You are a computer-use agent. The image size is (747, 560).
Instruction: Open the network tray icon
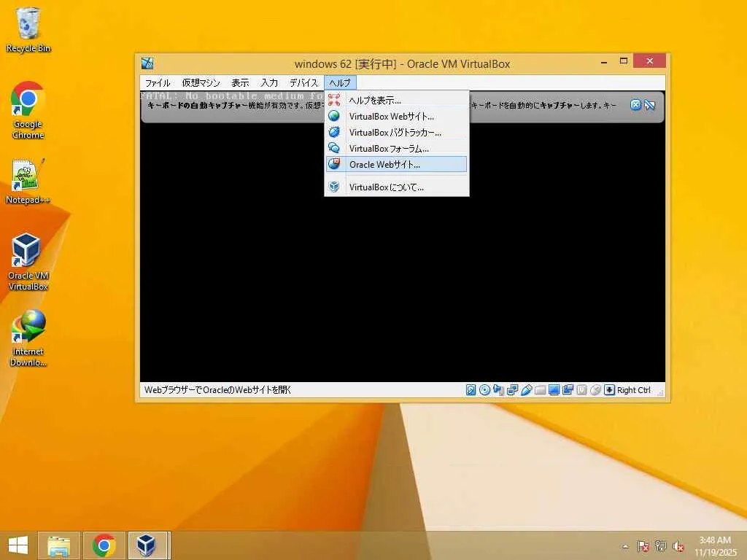[660, 546]
